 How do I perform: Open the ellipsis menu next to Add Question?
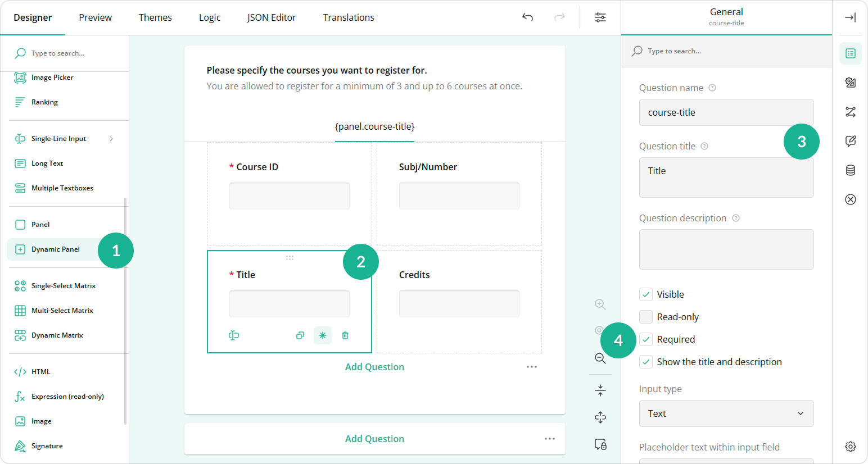coord(532,366)
